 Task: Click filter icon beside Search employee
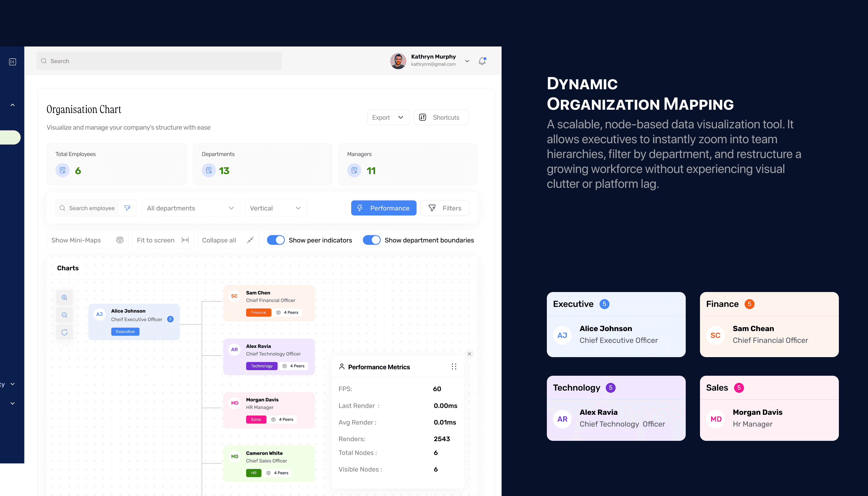tap(127, 208)
